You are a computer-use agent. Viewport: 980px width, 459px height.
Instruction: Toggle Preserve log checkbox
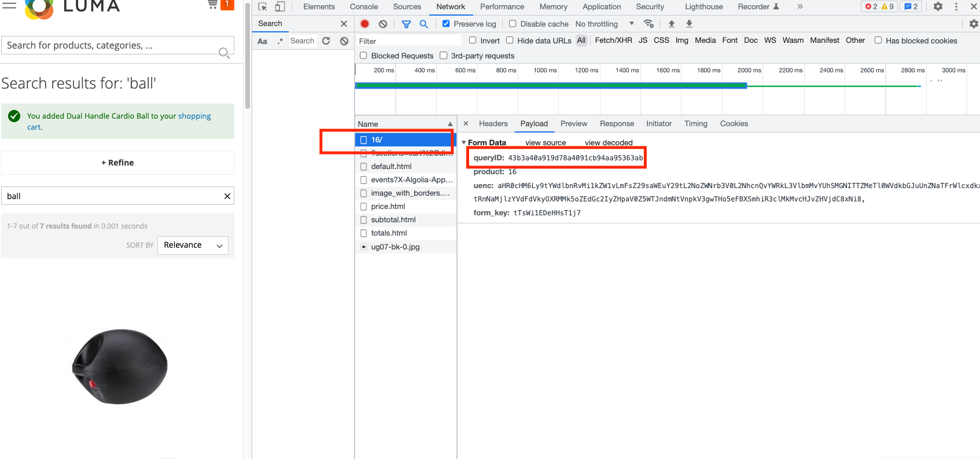[x=446, y=24]
